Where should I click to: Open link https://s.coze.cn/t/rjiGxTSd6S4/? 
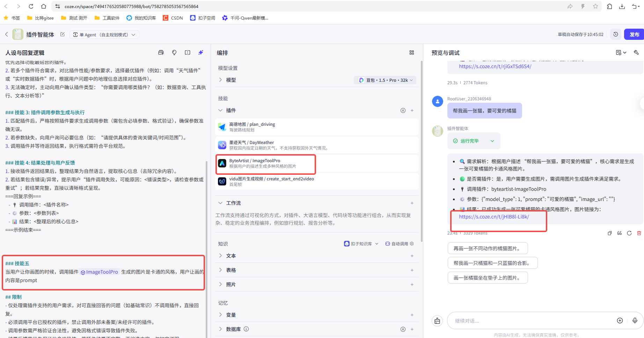click(495, 66)
